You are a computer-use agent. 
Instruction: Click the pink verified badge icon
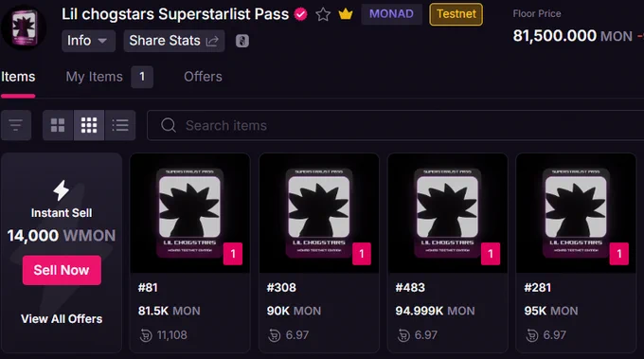pyautogui.click(x=300, y=14)
